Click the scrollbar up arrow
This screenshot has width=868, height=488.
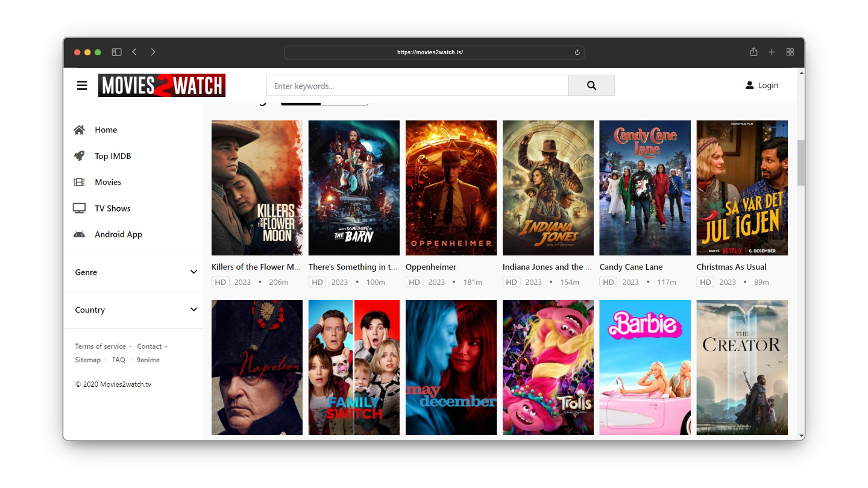point(801,73)
